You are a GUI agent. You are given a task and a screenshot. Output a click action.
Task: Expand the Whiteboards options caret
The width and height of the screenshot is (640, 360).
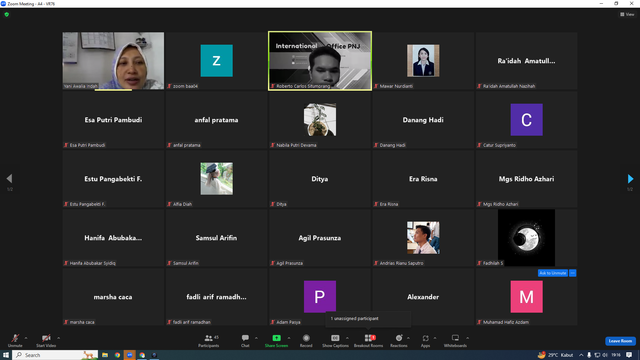(x=467, y=338)
